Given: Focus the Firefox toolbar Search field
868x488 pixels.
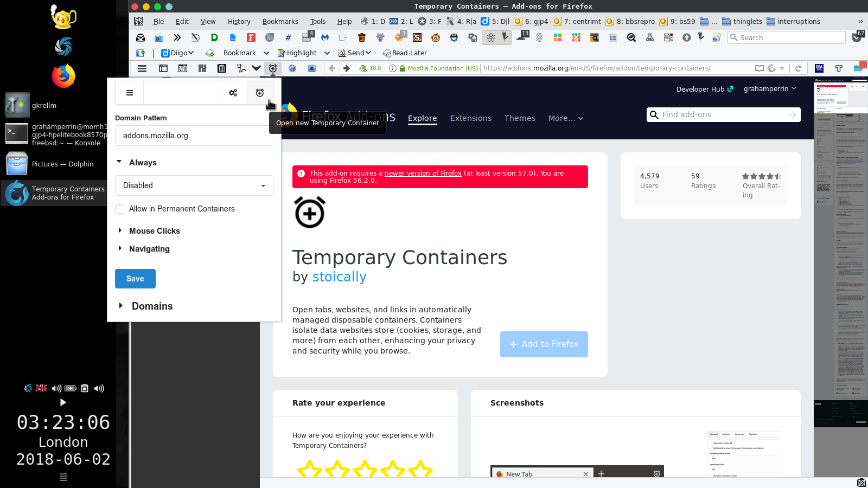Looking at the screenshot, I should (x=787, y=37).
